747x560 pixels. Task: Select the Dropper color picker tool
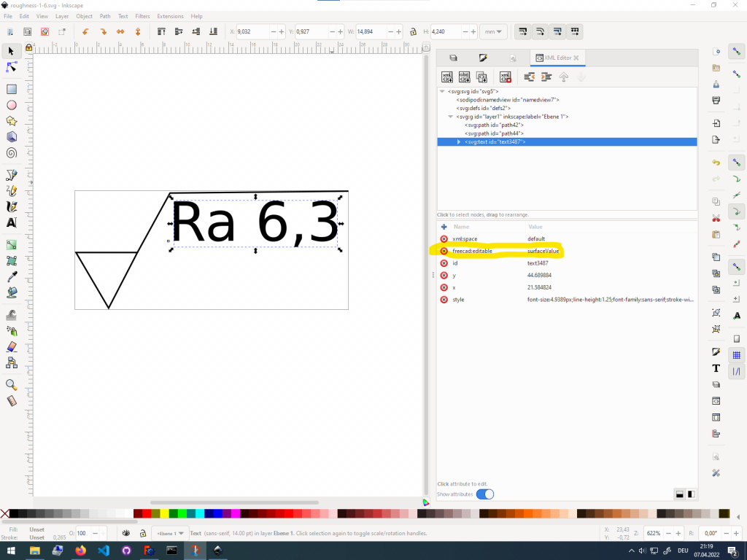coord(12,276)
